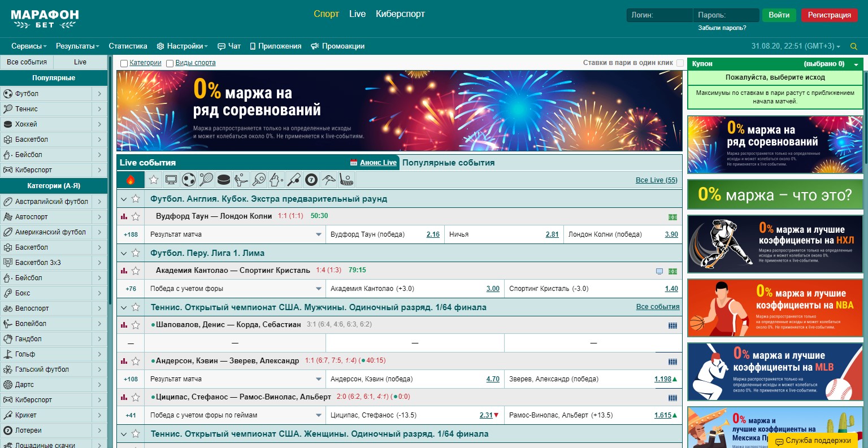This screenshot has height=448, width=868.
Task: Filter live events by greyhound racing icon
Action: click(329, 180)
